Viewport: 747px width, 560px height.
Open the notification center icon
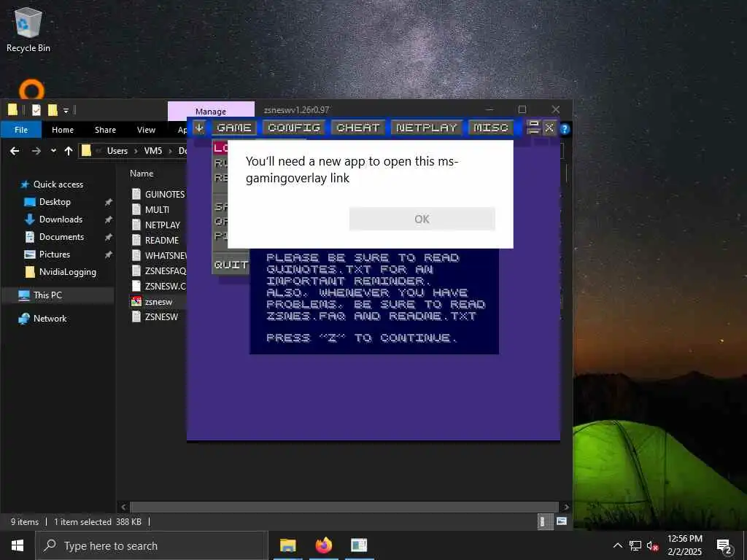coord(724,546)
